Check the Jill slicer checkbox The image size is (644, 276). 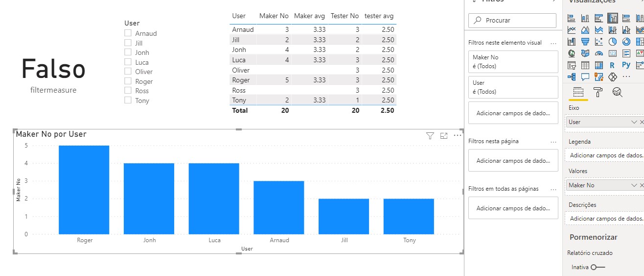[x=128, y=43]
